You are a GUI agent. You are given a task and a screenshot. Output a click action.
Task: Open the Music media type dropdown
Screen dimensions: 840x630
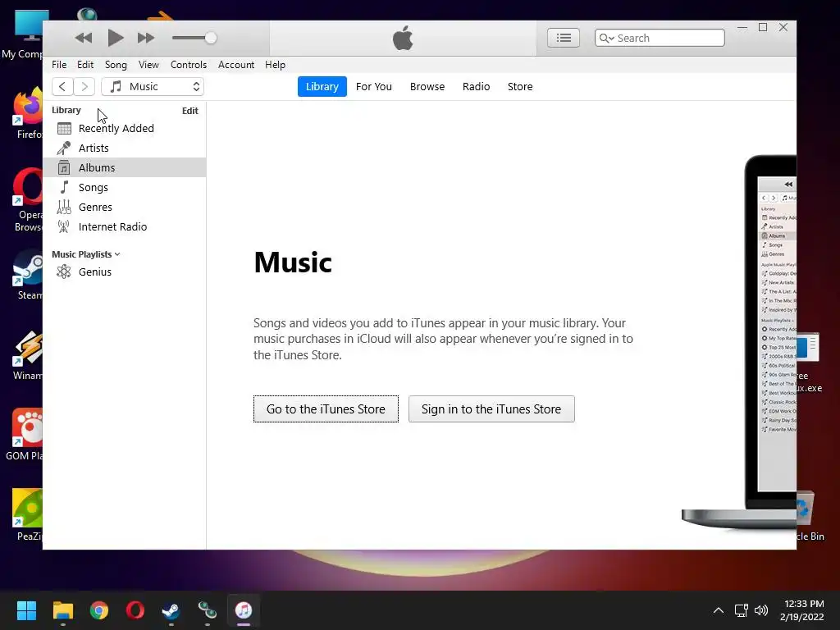click(x=153, y=87)
